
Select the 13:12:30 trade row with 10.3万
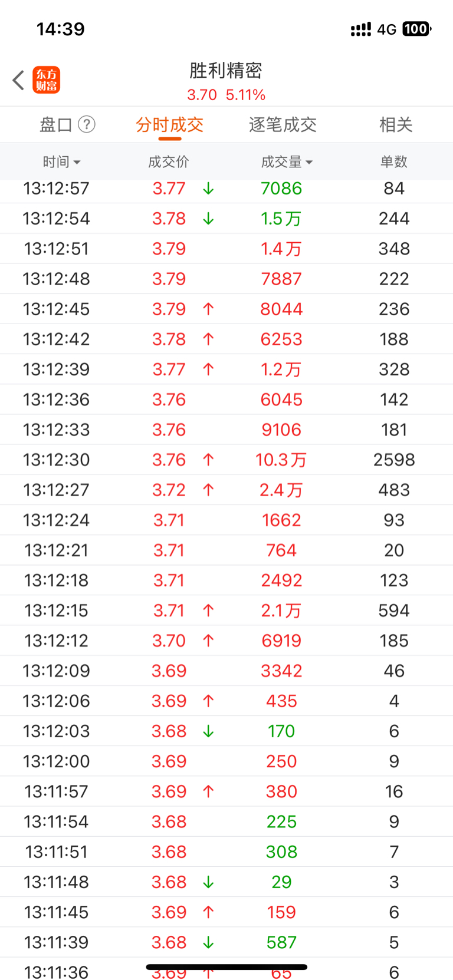(226, 460)
